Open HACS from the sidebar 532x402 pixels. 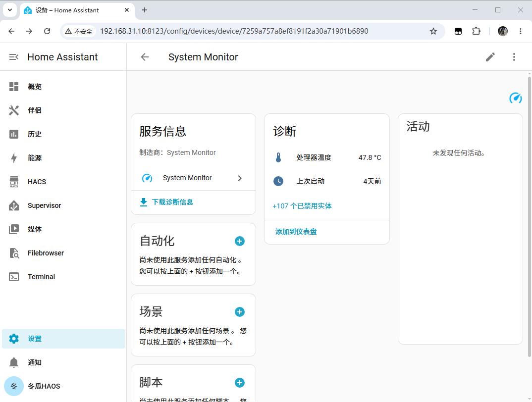tap(63, 182)
